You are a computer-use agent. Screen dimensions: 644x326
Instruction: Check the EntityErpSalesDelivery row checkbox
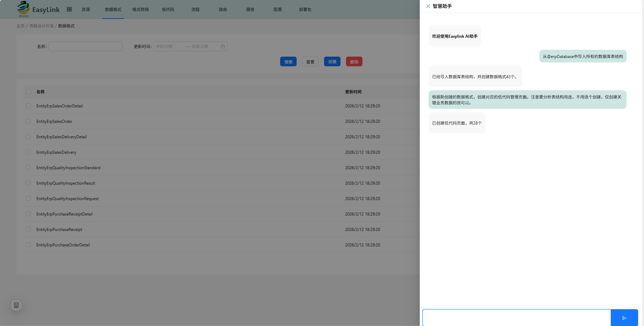point(28,152)
